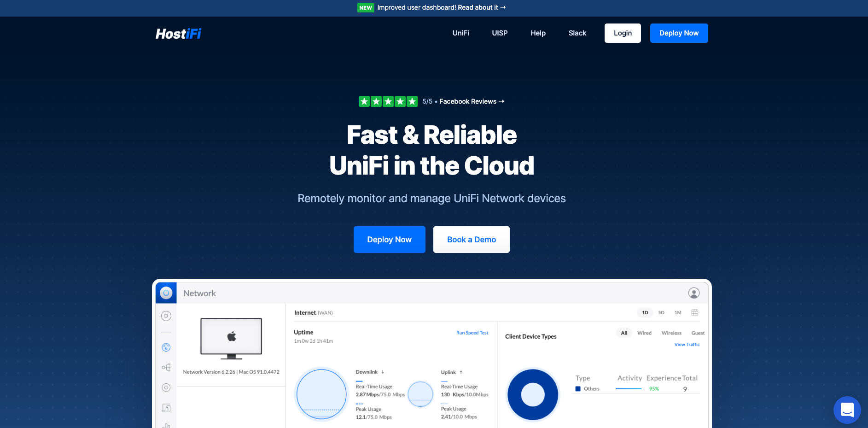Open the HostiFi logo home link
Image resolution: width=868 pixels, height=428 pixels.
(x=178, y=34)
